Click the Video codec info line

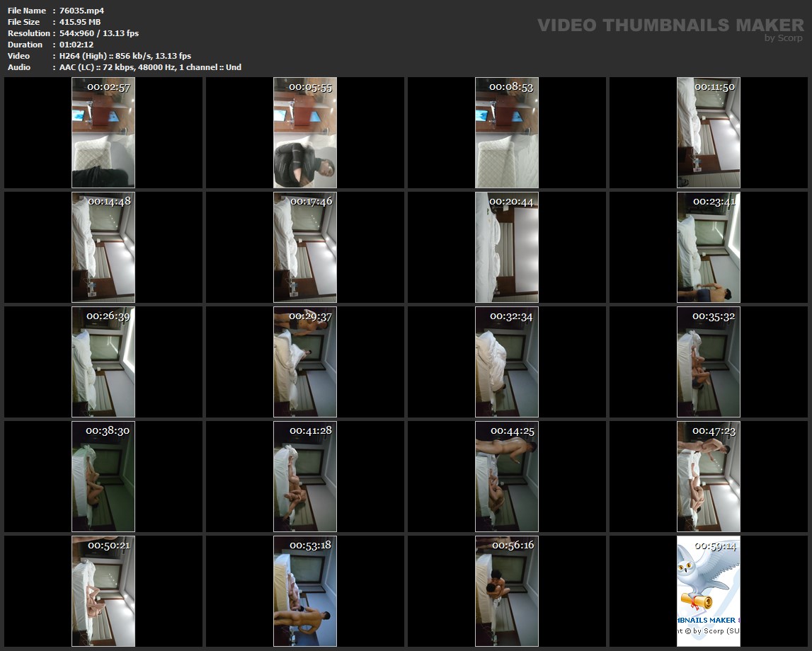coord(125,56)
